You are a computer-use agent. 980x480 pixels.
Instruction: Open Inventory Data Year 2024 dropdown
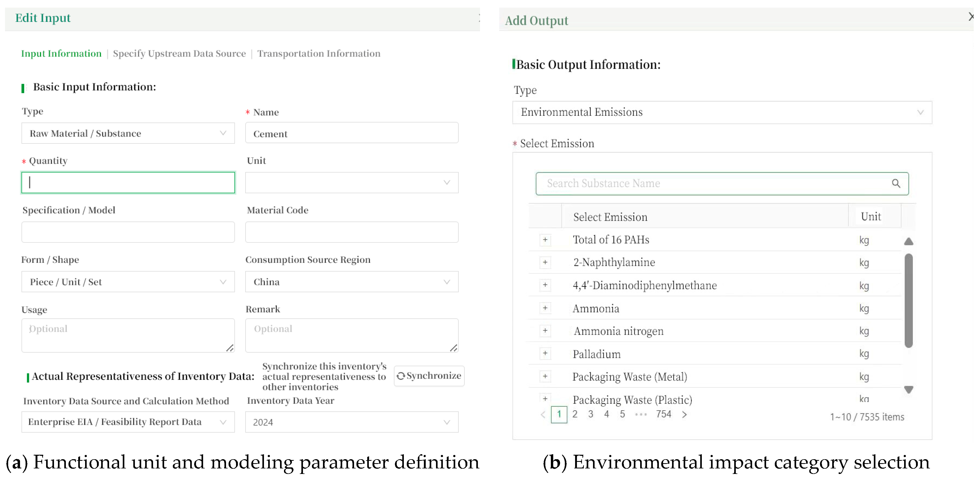click(x=351, y=422)
